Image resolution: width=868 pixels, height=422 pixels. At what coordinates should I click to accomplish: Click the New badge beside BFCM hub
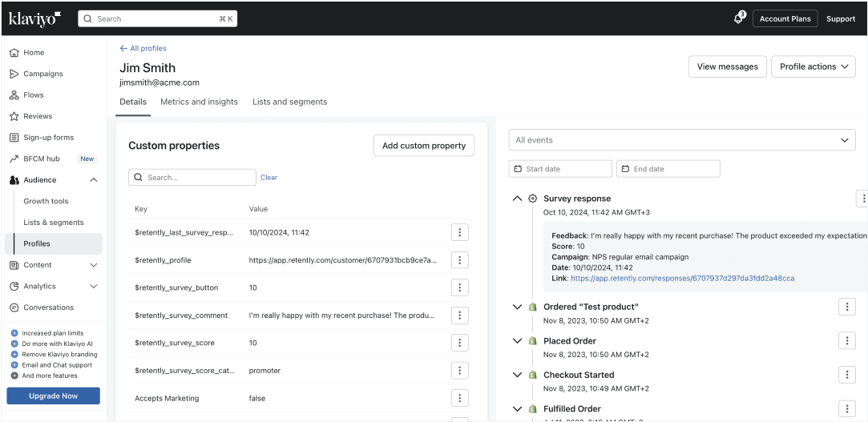(x=87, y=159)
